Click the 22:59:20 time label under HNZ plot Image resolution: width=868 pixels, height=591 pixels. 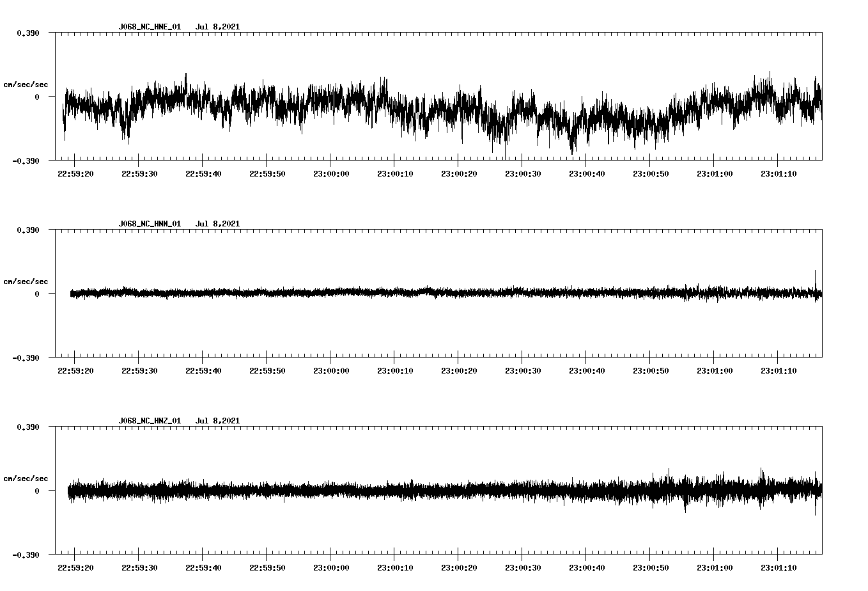(75, 568)
